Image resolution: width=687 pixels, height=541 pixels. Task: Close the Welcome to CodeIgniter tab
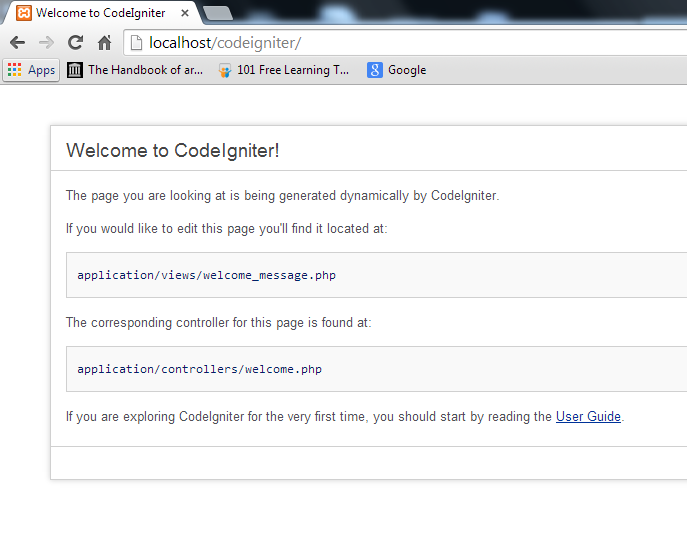click(x=185, y=13)
